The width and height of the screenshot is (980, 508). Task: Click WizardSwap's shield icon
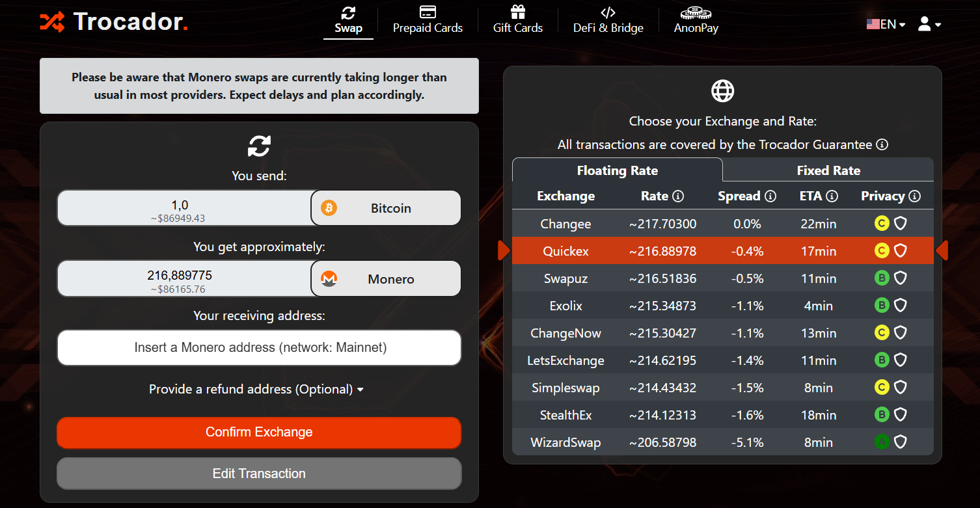point(901,442)
